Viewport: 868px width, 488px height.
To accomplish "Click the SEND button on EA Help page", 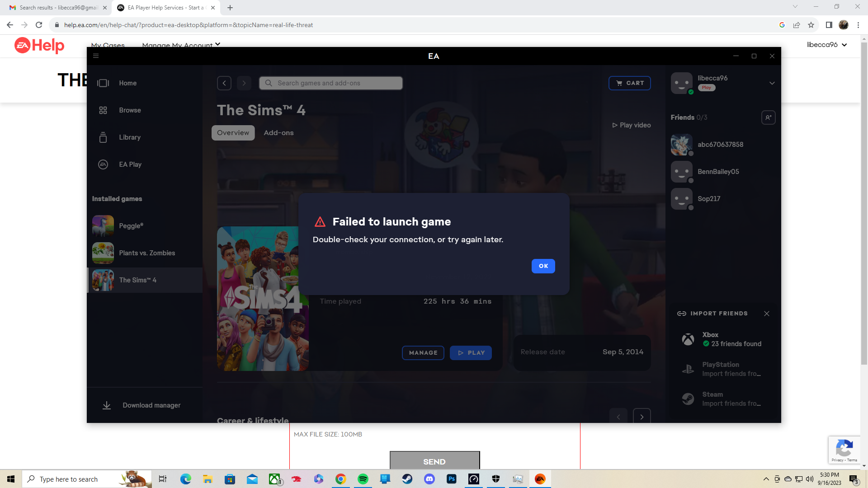I will click(434, 460).
